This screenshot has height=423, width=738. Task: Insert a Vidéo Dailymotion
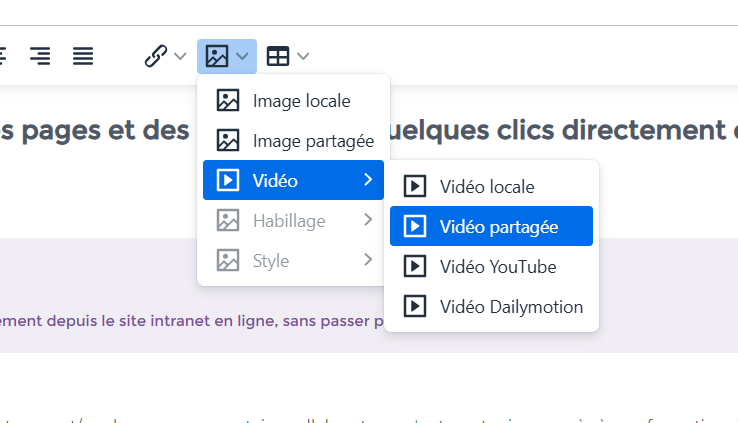(510, 306)
